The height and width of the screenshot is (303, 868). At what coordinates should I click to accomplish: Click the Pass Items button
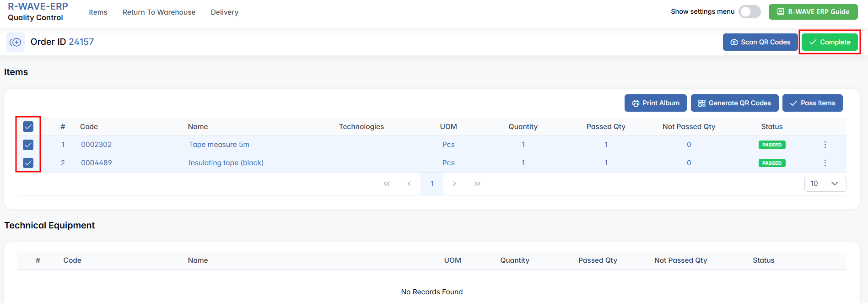[x=812, y=103]
